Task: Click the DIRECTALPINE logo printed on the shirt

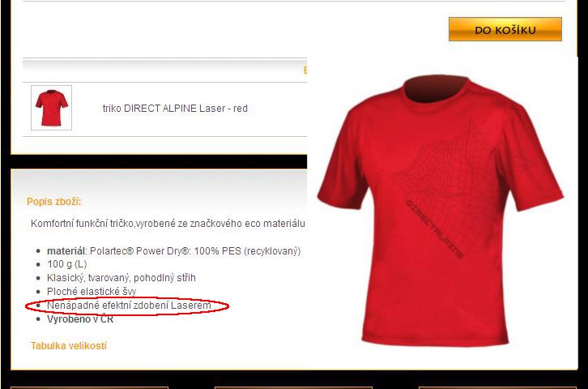Action: 435,229
